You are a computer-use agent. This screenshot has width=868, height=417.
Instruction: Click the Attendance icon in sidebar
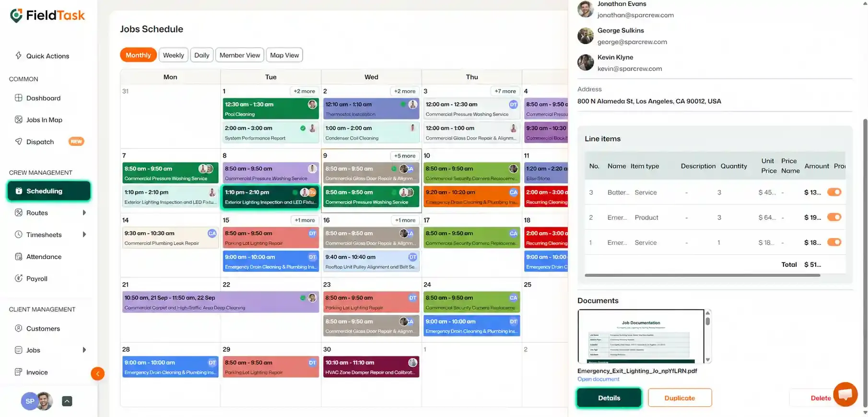[x=19, y=257]
